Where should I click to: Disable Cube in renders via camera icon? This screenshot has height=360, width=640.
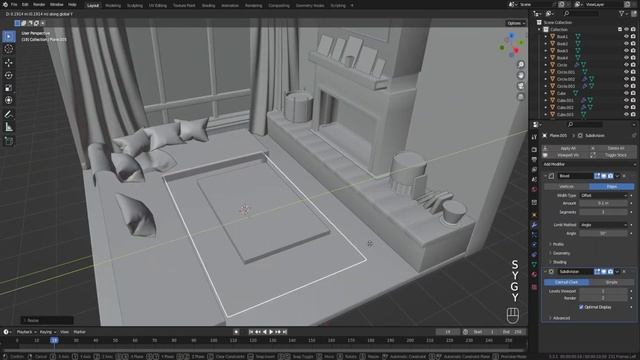point(633,93)
